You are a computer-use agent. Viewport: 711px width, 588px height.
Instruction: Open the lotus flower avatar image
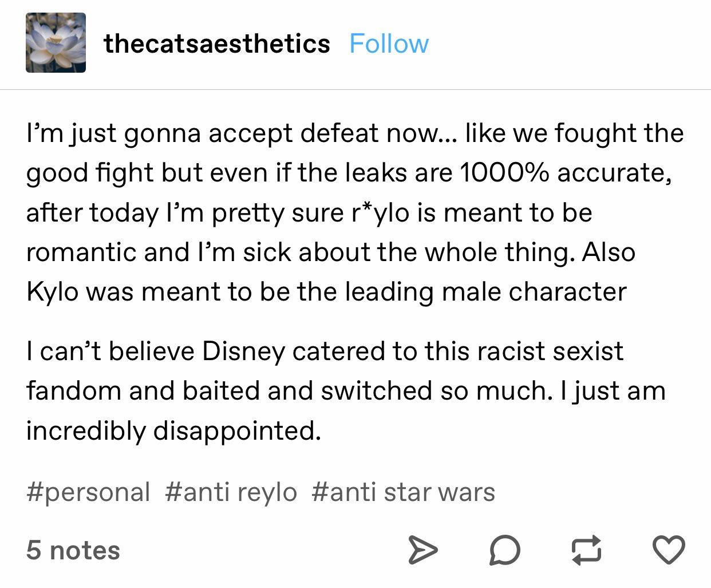click(56, 43)
